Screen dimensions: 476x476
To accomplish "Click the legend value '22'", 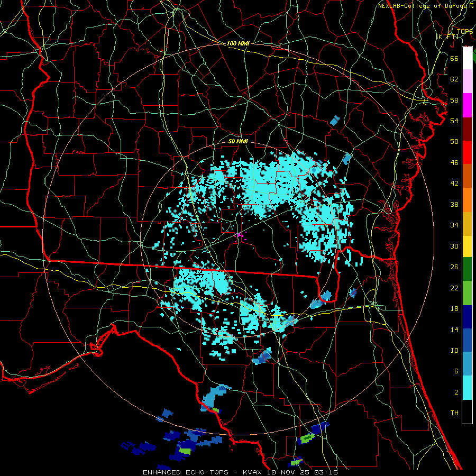I will [x=454, y=288].
